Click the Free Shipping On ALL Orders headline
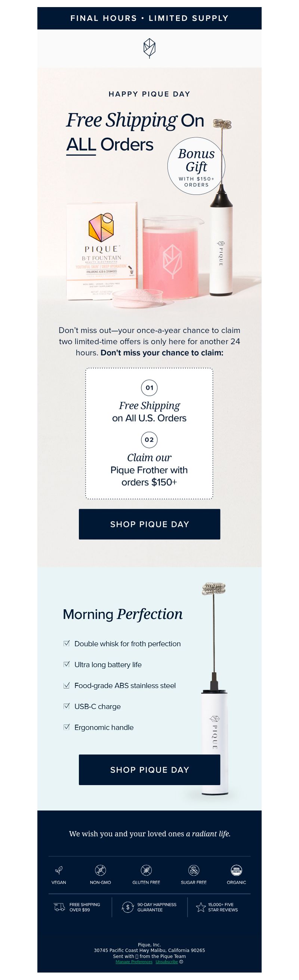The height and width of the screenshot is (980, 299). [x=136, y=132]
